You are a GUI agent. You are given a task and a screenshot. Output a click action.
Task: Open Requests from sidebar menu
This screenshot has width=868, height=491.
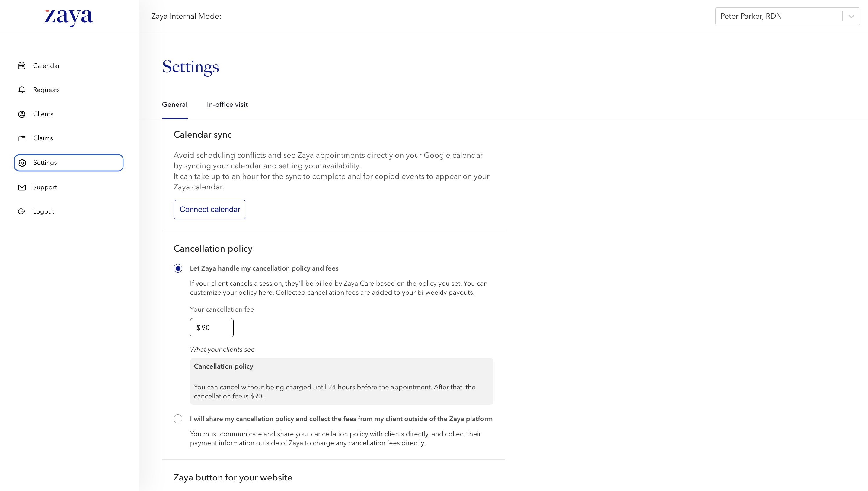(x=46, y=90)
